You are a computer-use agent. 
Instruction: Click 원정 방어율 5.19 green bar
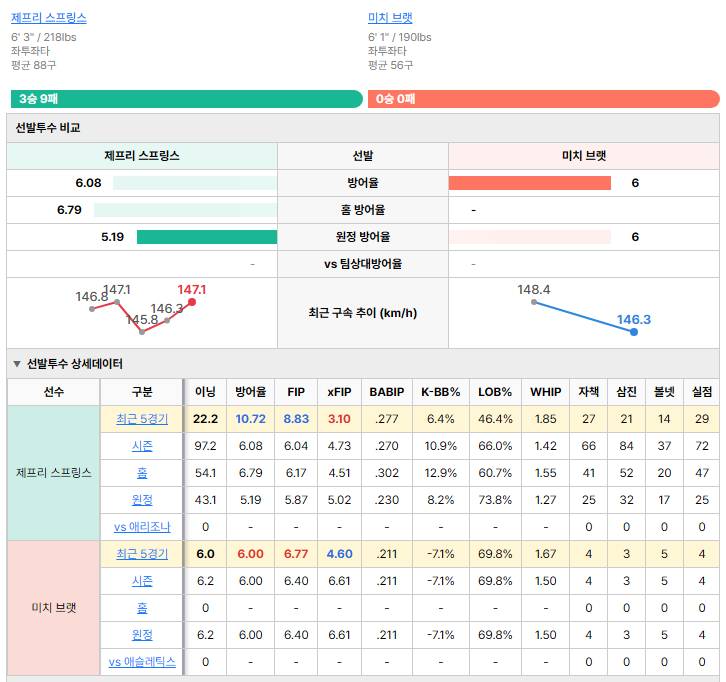pyautogui.click(x=207, y=237)
